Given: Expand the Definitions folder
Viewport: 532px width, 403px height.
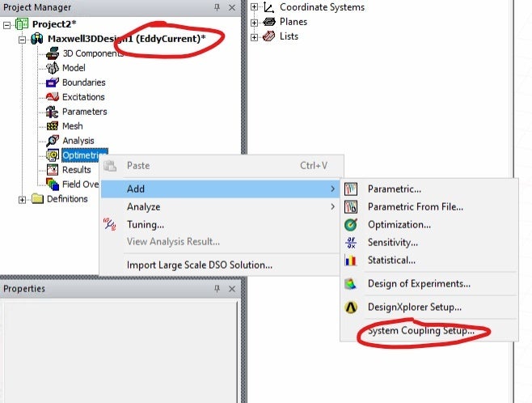Looking at the screenshot, I should (x=22, y=200).
